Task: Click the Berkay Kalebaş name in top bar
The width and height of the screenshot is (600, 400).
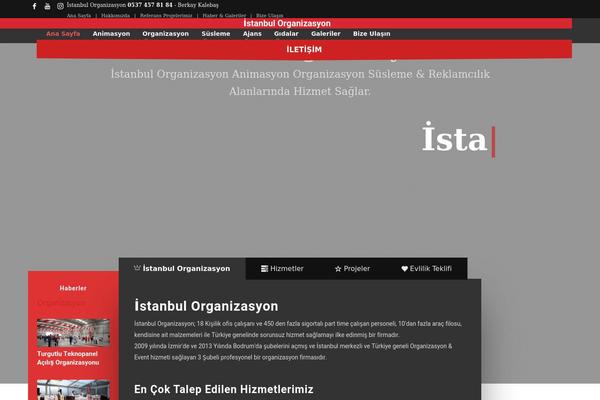Action: pyautogui.click(x=198, y=5)
